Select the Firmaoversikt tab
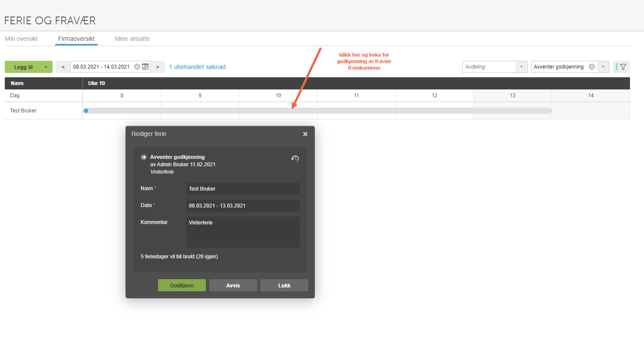This screenshot has height=356, width=644. (76, 39)
